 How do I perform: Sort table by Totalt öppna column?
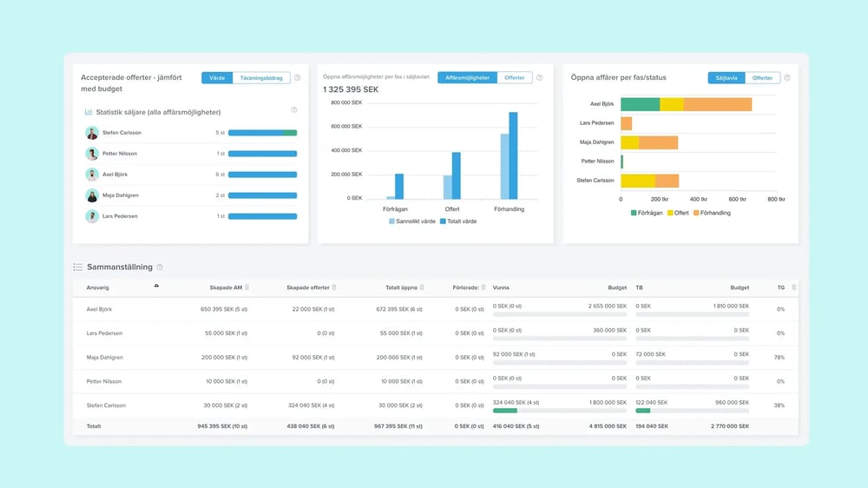point(424,287)
